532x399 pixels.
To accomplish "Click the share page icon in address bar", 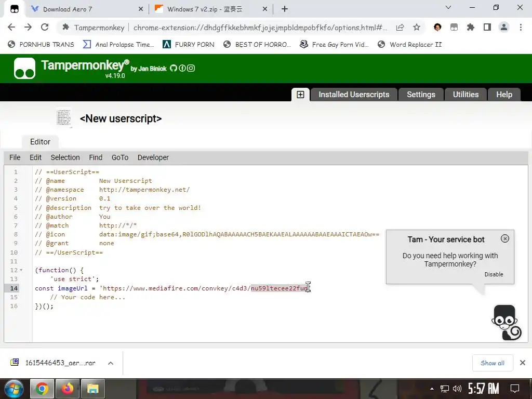I will pos(400,28).
